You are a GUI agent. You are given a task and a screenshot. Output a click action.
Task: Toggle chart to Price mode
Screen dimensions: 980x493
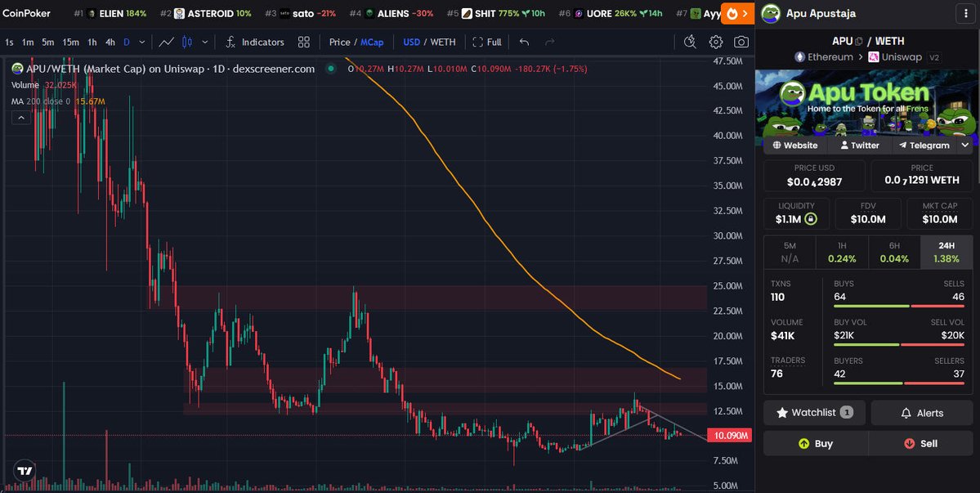pyautogui.click(x=339, y=42)
